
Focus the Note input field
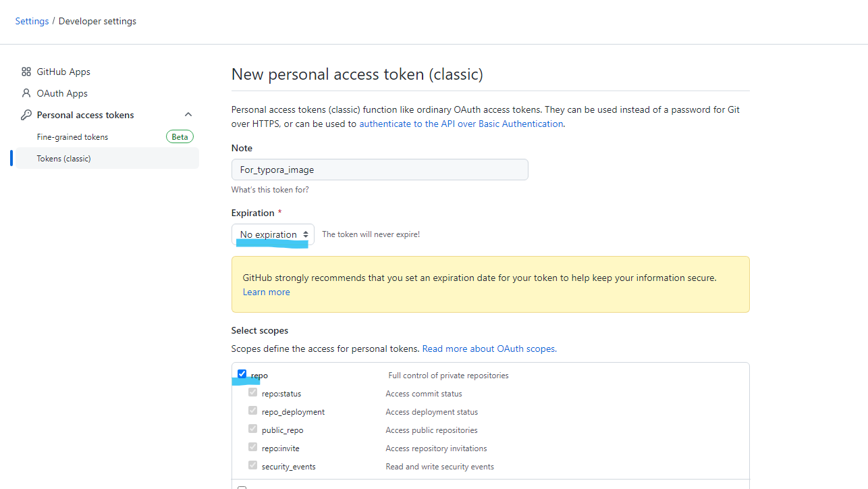(380, 170)
